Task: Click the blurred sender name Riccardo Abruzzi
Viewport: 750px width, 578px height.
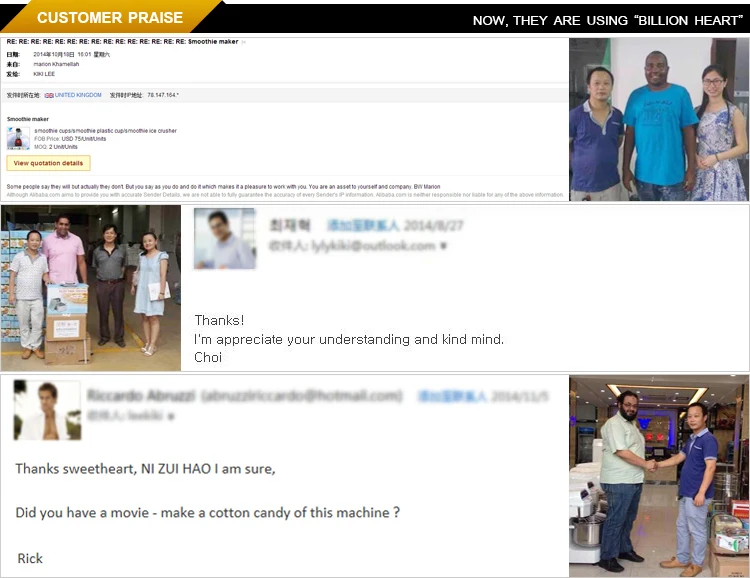Action: (x=141, y=396)
